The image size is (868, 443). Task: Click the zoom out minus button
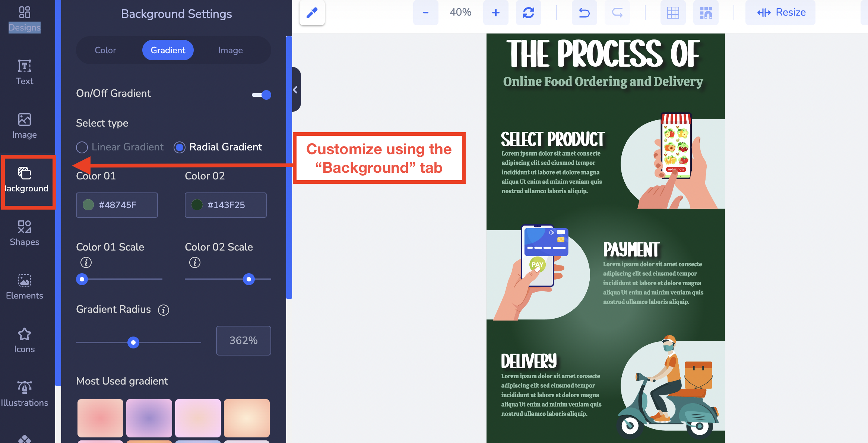tap(426, 13)
